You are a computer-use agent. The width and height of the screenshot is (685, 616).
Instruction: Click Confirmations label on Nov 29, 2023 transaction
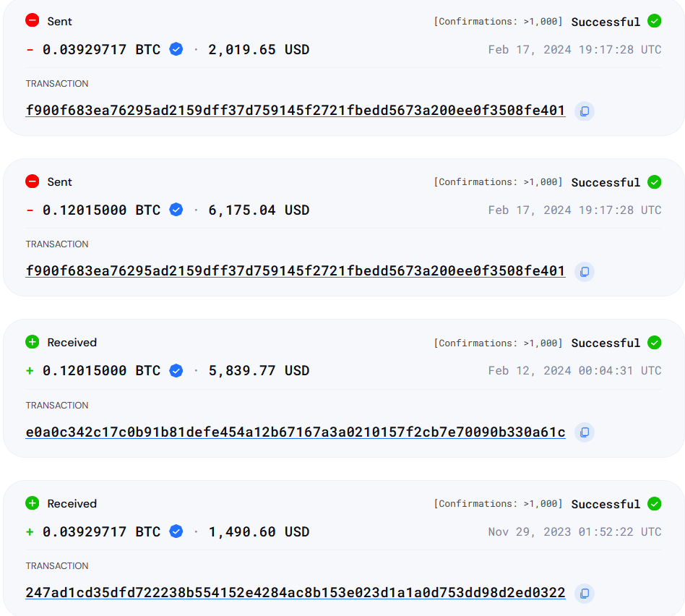tap(498, 504)
